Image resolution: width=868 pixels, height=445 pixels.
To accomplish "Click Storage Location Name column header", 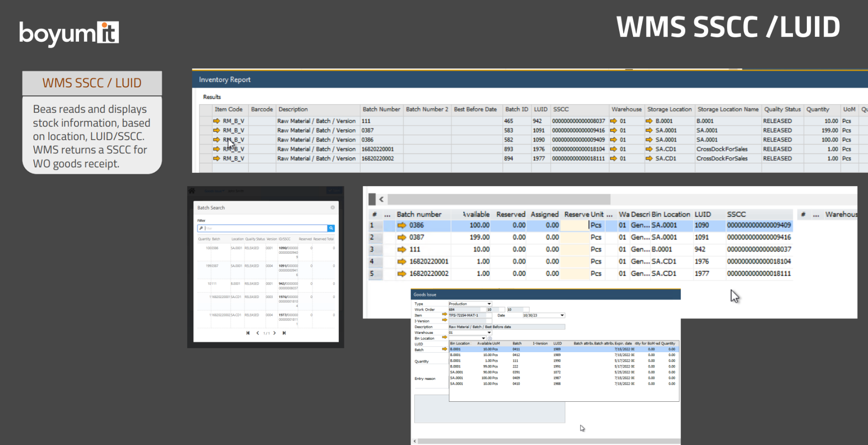I will (728, 109).
